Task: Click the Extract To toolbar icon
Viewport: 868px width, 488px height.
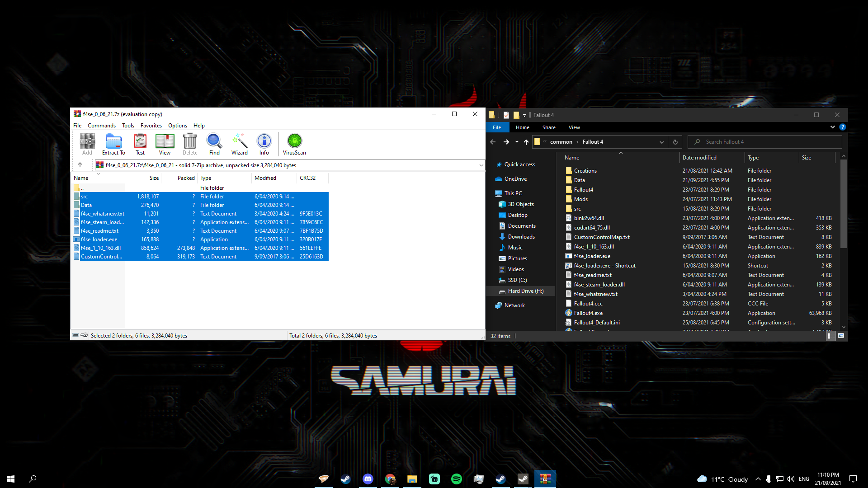Action: [x=113, y=144]
